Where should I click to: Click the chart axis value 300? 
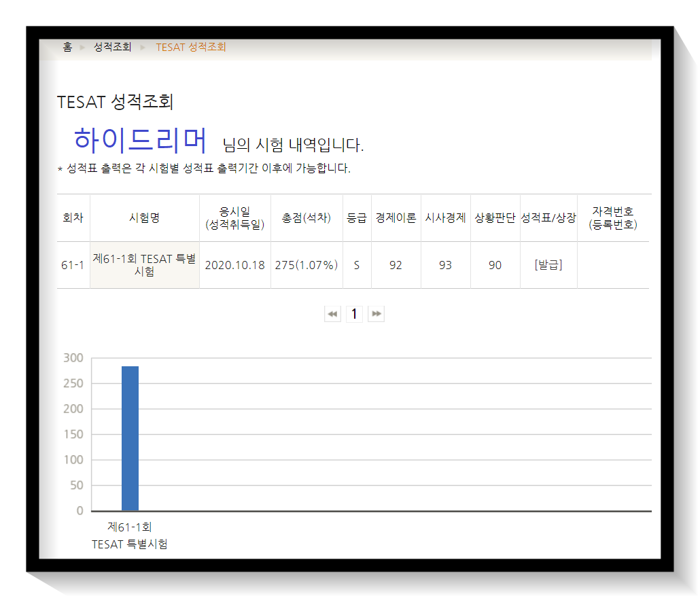73,358
